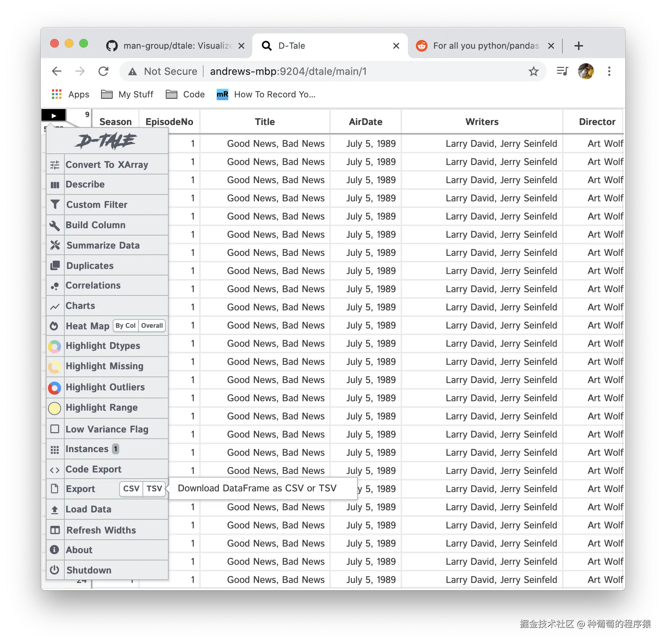Click the Instances count badge
The image size is (666, 644).
(116, 449)
